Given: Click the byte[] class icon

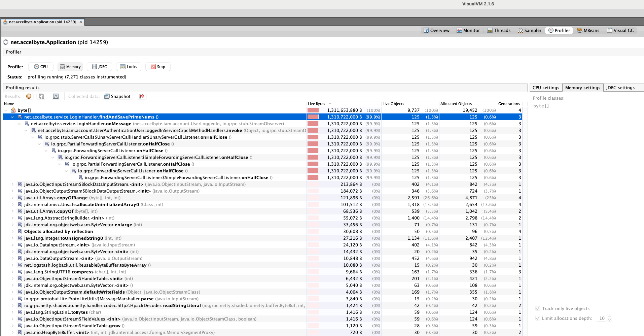Looking at the screenshot, I should [13, 110].
